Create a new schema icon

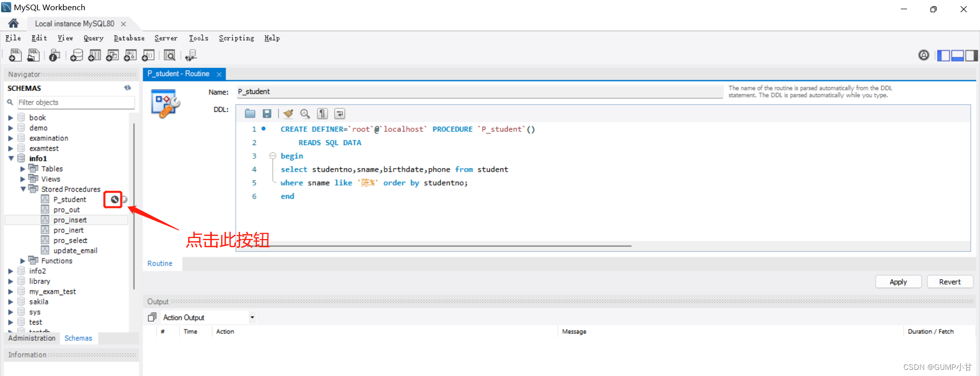click(77, 55)
